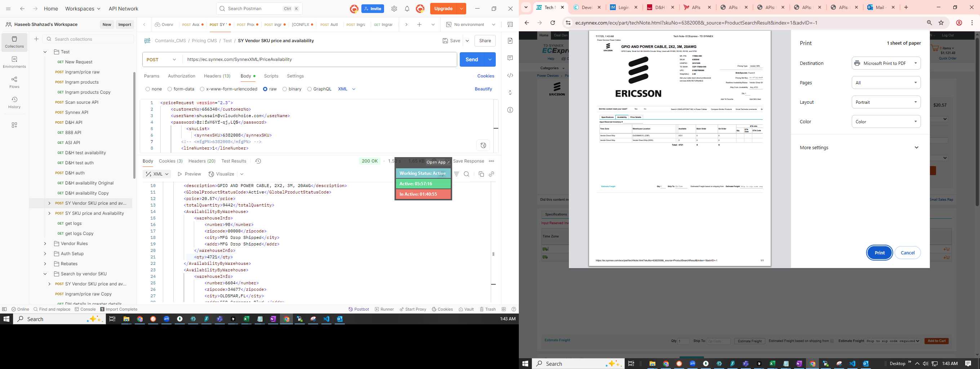This screenshot has height=369, width=980.
Task: Open Excel from the Postman-side taskbar
Action: coord(246,319)
